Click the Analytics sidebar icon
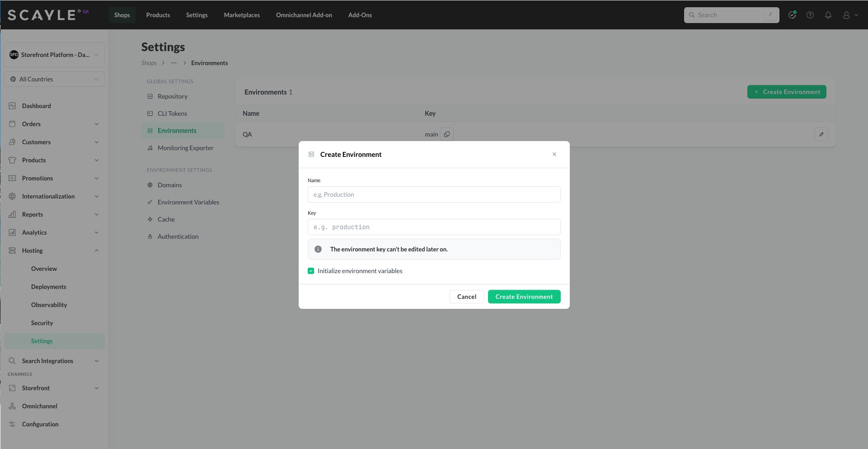Image resolution: width=868 pixels, height=449 pixels. pyautogui.click(x=12, y=232)
